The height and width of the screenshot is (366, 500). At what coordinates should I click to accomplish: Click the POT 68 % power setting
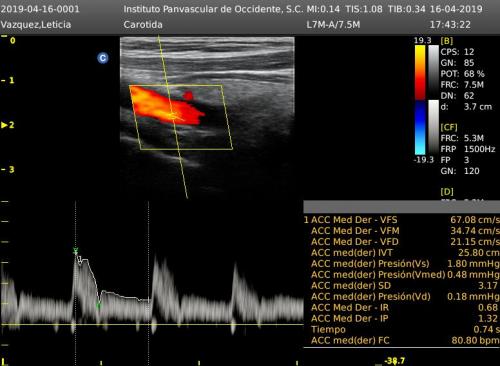pyautogui.click(x=462, y=74)
